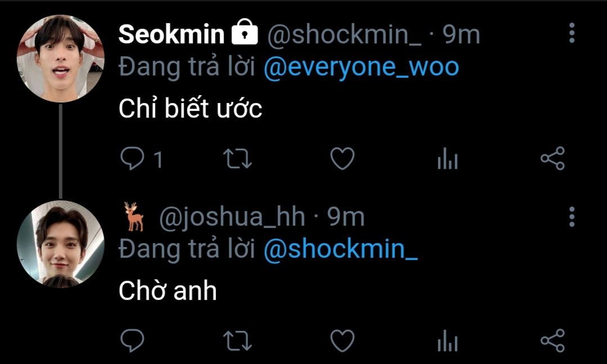This screenshot has height=364, width=607.
Task: Click the deer emoji display name
Action: click(x=133, y=217)
